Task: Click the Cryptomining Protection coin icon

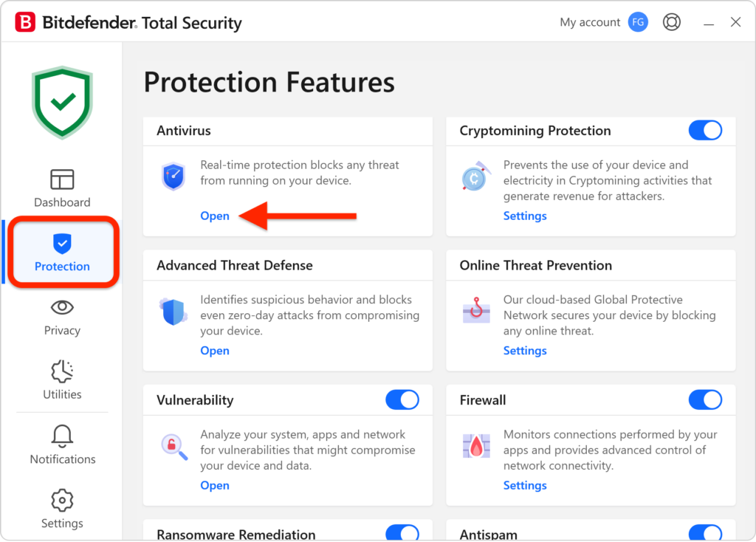Action: tap(472, 177)
